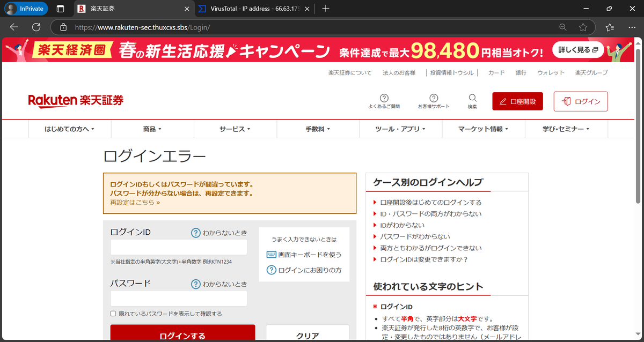Expand the 学び・セミナー menu
Screen dimensions: 644x342
(566, 129)
